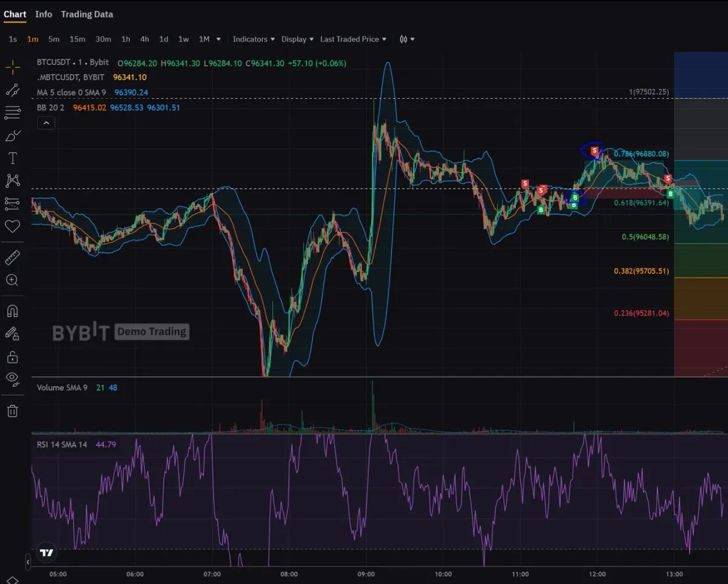Hide all drawings using the eye icon
728x584 pixels.
(12, 378)
